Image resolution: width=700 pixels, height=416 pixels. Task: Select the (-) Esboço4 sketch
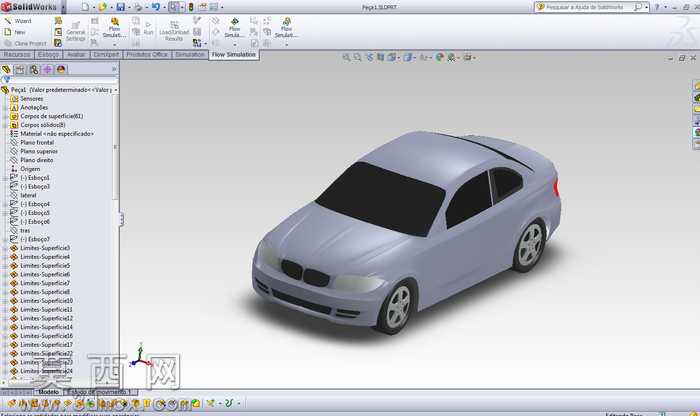point(30,204)
